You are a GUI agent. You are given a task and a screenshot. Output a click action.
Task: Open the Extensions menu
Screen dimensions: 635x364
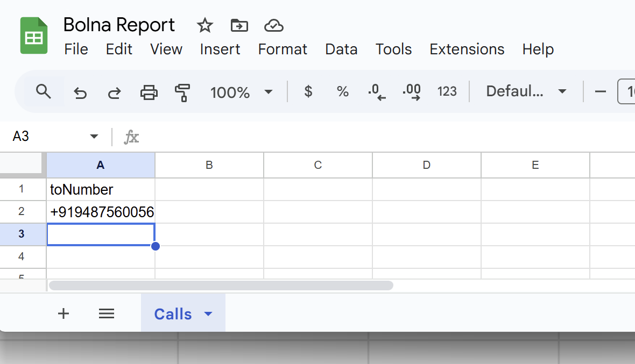pos(467,49)
